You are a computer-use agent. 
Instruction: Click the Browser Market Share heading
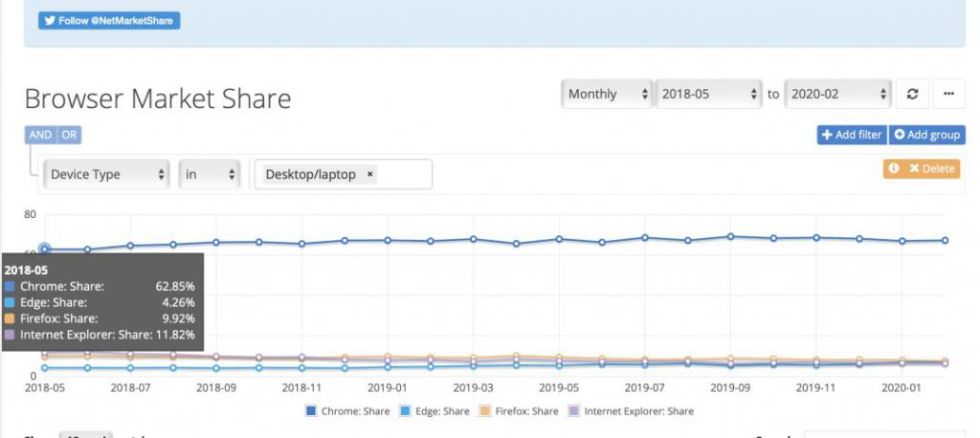point(158,99)
